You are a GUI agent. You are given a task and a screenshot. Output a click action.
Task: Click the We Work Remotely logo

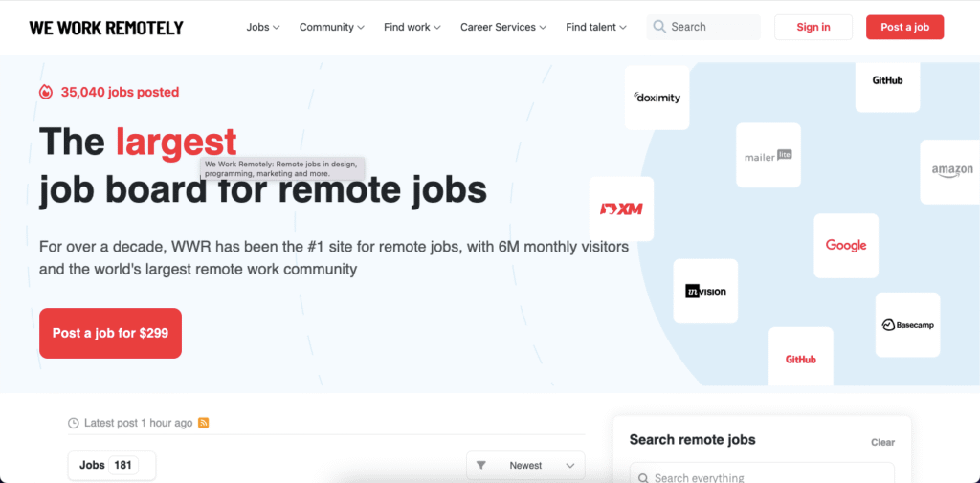[106, 28]
